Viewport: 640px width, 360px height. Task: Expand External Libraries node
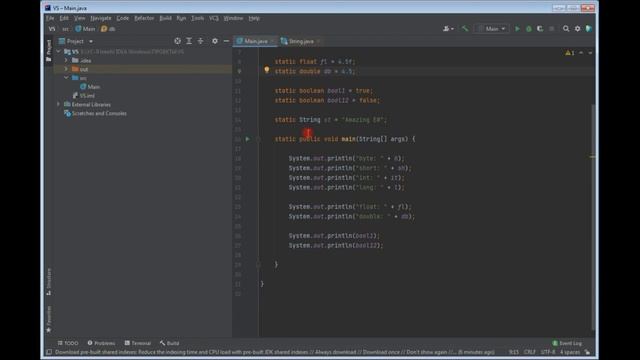[59, 104]
